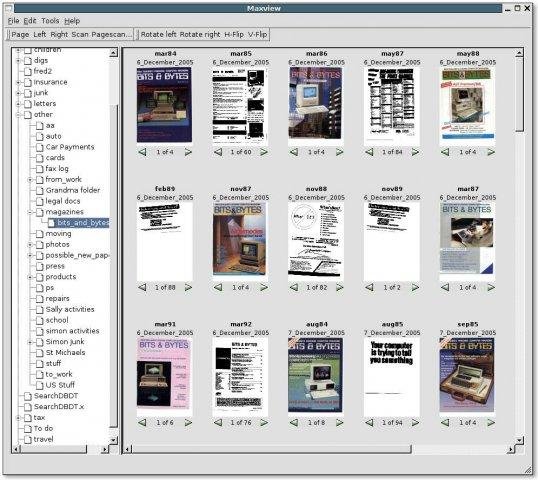Select the legal docs folder
538x480 pixels.
[x=63, y=201]
